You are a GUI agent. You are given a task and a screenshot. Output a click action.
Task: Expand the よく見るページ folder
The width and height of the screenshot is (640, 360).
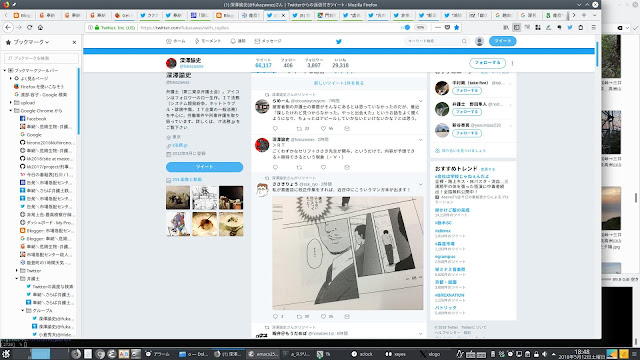[x=11, y=78]
